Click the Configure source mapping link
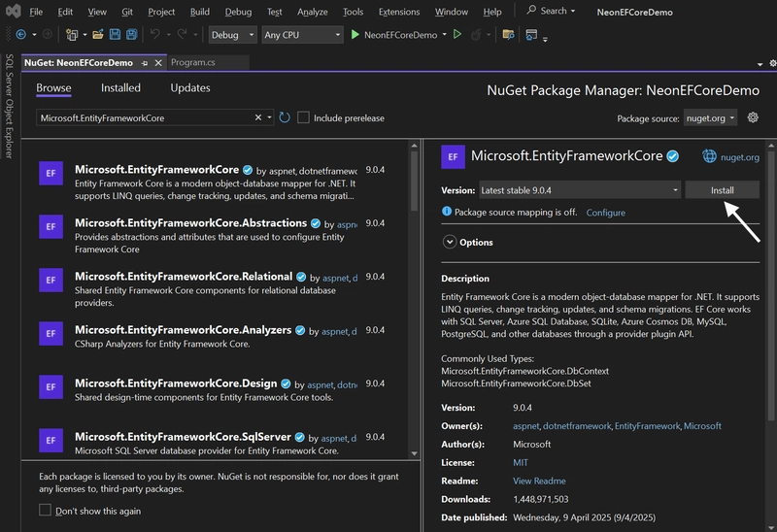The width and height of the screenshot is (777, 532). (605, 213)
